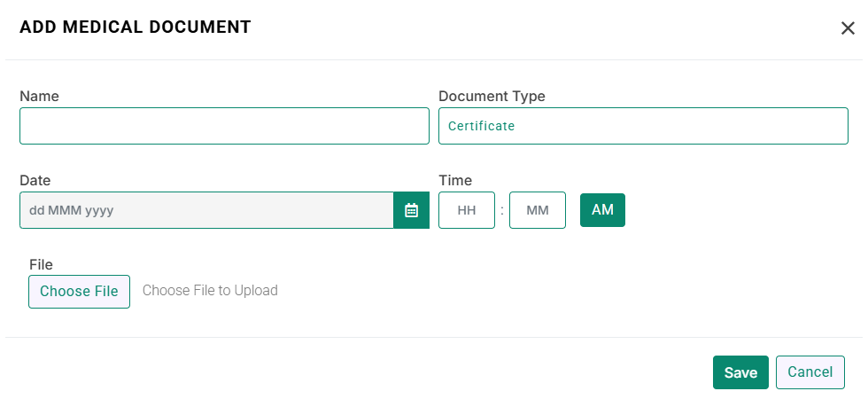Select the Certificate value in Document Type
This screenshot has width=868, height=399.
[481, 126]
